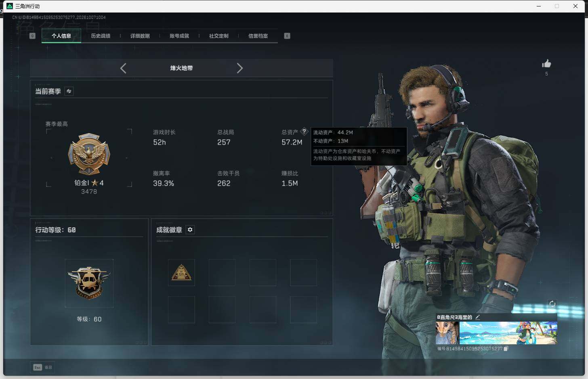Image resolution: width=588 pixels, height=379 pixels.
Task: Maximize the 三角洲行动 window
Action: [x=557, y=6]
